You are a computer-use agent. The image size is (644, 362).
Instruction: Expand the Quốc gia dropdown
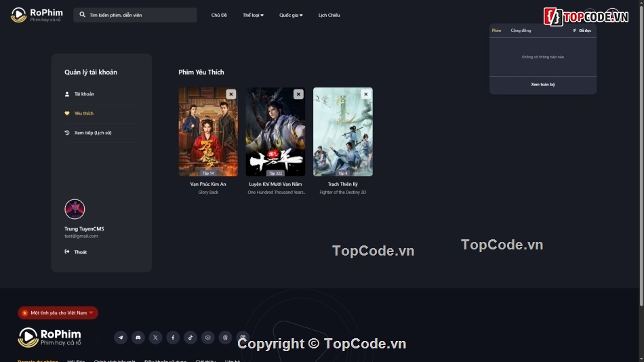pyautogui.click(x=291, y=15)
